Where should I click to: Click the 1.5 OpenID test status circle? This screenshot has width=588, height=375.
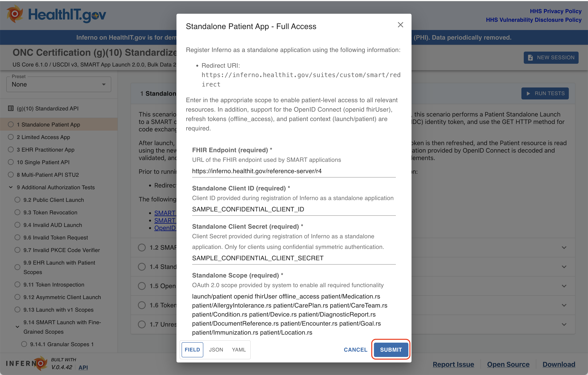142,286
